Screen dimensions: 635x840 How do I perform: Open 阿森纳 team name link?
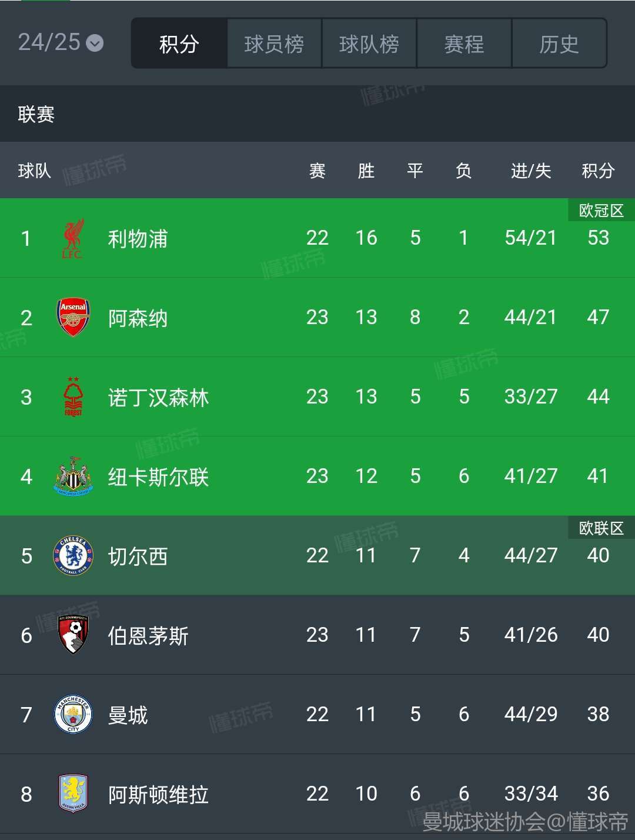pos(138,318)
